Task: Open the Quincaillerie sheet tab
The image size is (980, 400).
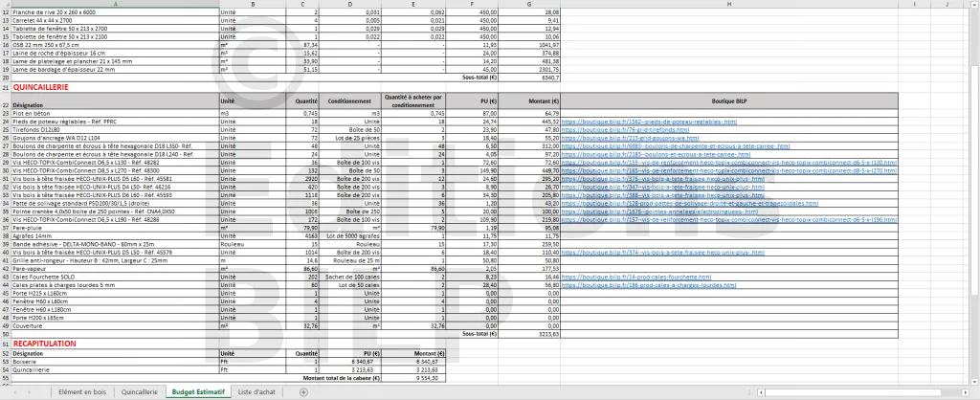Action: coord(140,392)
